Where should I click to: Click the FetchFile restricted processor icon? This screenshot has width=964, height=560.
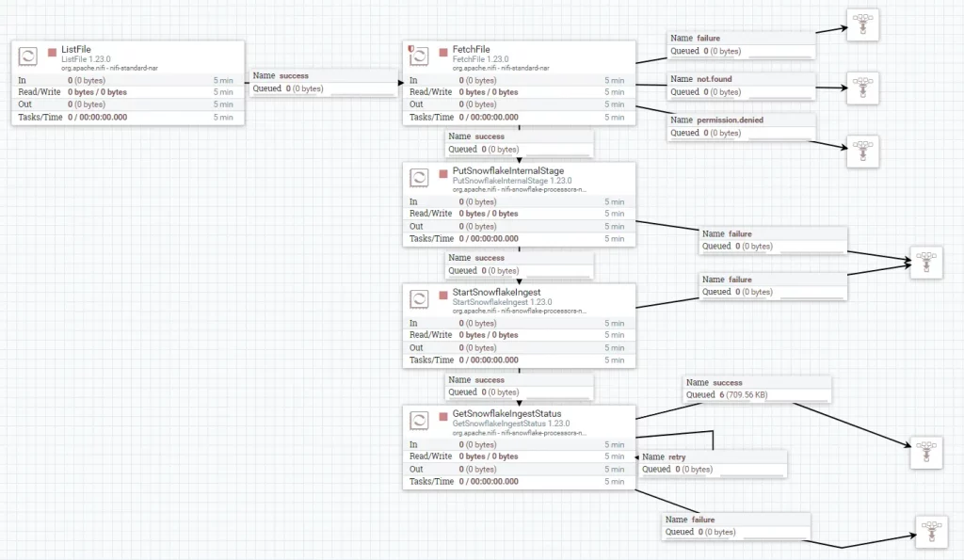pyautogui.click(x=417, y=56)
